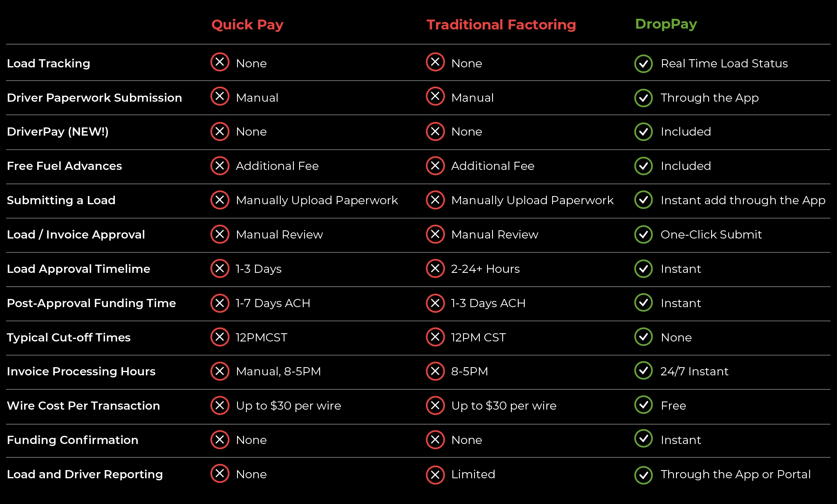Click red X icon beside Quick Pay Manual
837x504 pixels.
point(220,96)
